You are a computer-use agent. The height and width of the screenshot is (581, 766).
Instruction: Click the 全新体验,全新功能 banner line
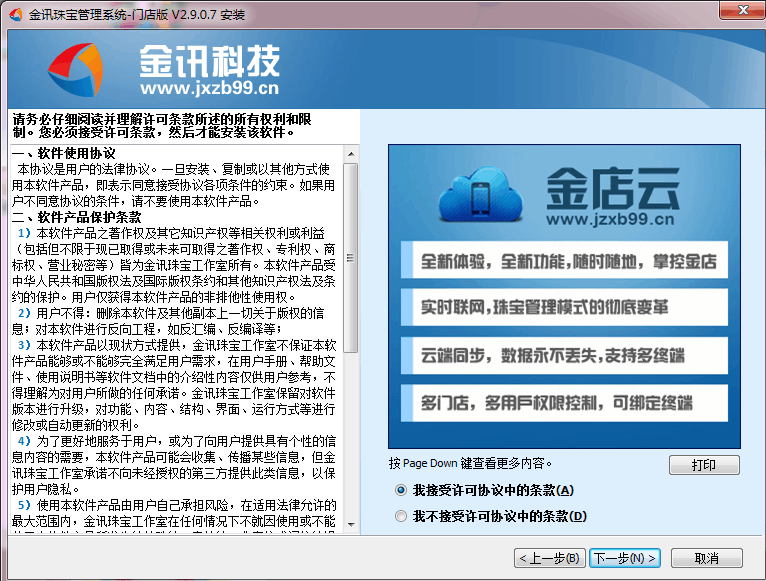(x=564, y=260)
